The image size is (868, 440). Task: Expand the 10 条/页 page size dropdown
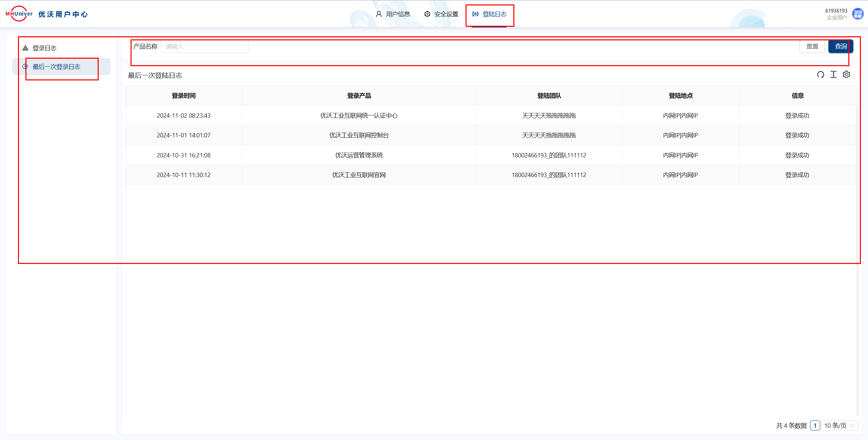[840, 425]
